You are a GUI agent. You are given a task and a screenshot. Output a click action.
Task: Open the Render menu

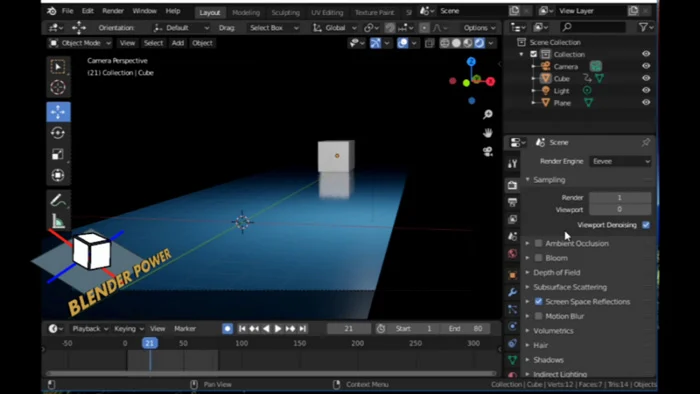click(113, 11)
